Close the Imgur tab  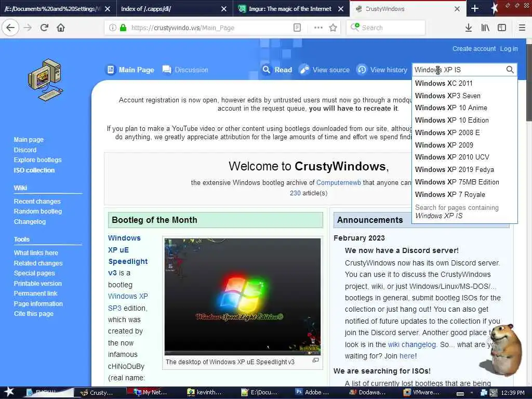pos(341,9)
